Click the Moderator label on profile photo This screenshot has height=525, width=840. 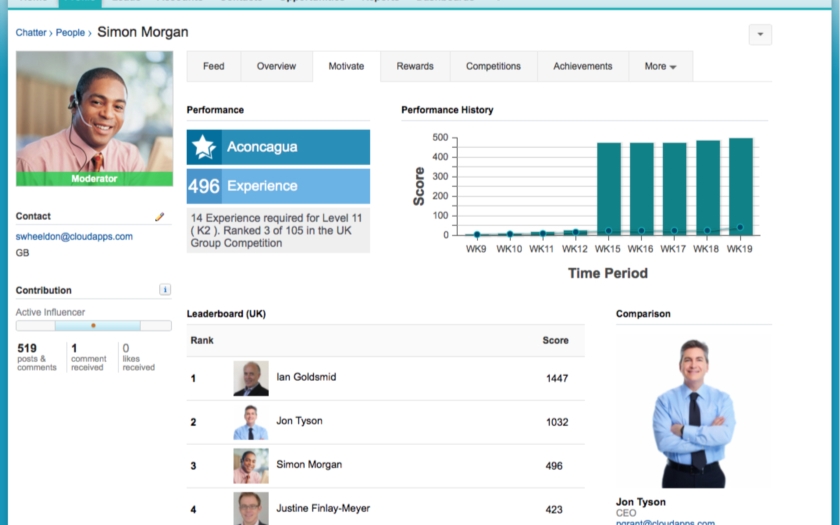coord(94,179)
